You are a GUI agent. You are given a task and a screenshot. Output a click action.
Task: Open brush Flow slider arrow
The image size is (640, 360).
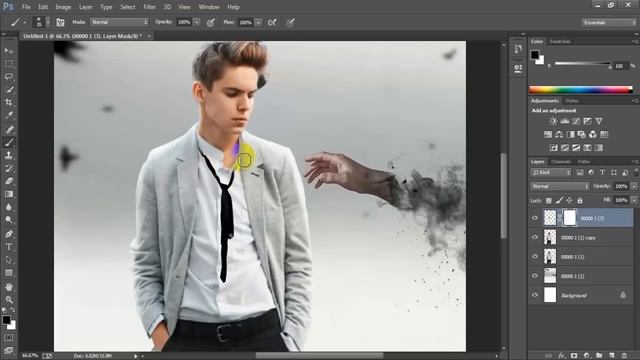pos(258,22)
